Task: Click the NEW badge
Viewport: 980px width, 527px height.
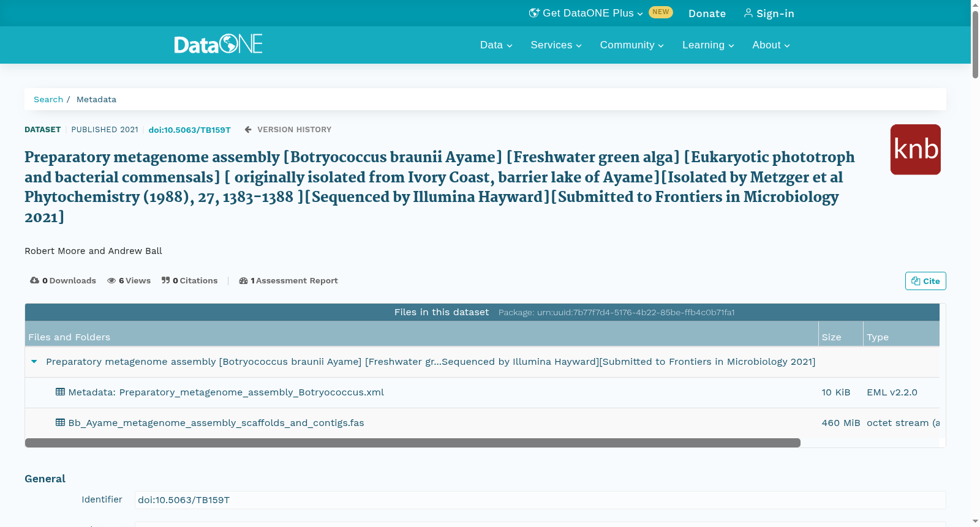Action: click(x=661, y=12)
